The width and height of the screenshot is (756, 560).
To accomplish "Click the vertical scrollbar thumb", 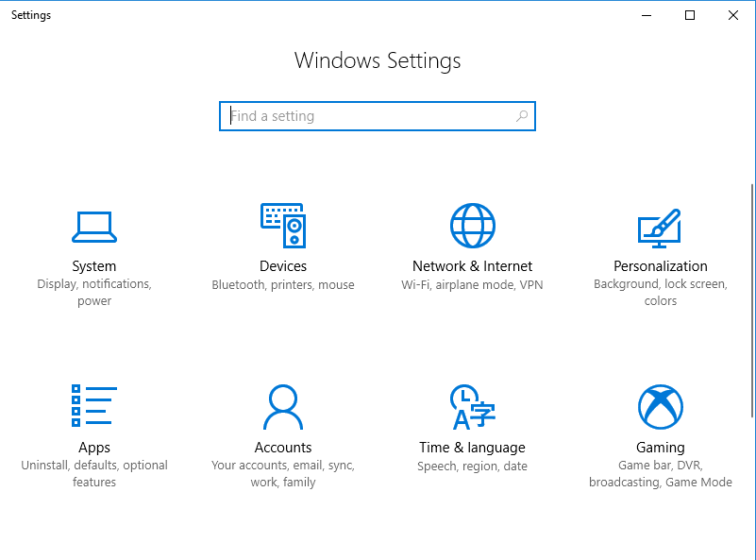I will click(x=752, y=300).
